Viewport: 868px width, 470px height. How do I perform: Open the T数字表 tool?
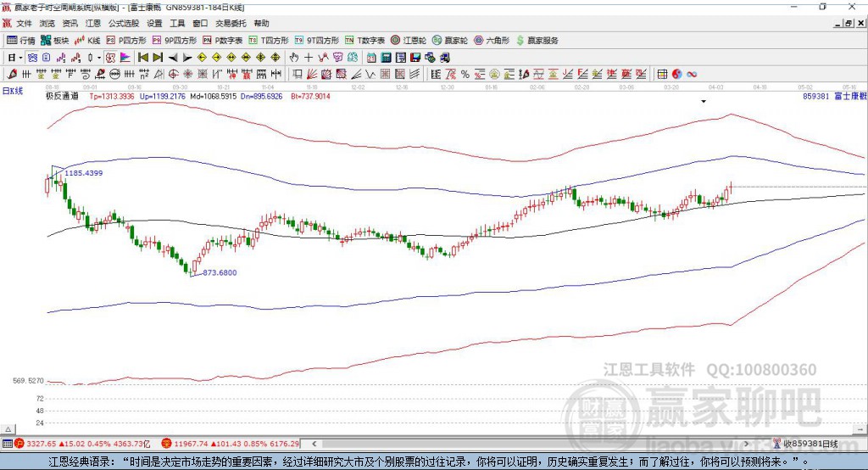364,41
